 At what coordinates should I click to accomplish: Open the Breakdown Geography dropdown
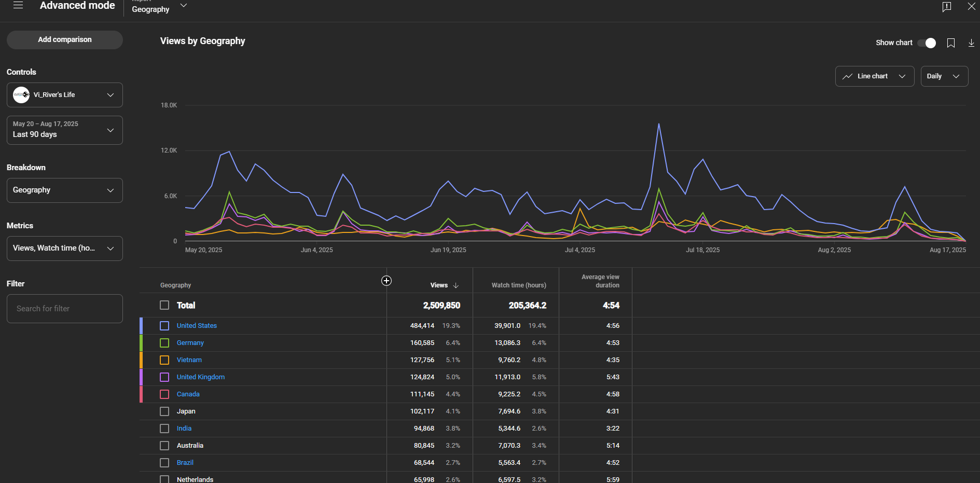tap(65, 190)
